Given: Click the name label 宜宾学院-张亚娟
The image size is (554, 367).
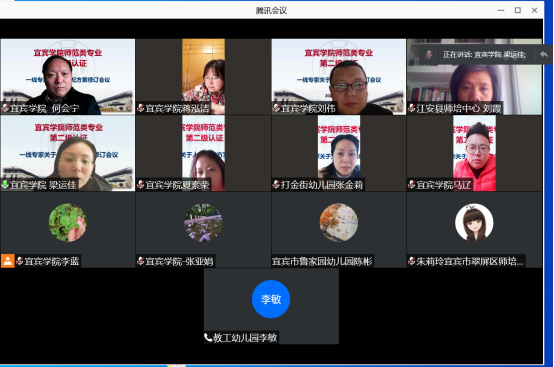Looking at the screenshot, I should (179, 261).
